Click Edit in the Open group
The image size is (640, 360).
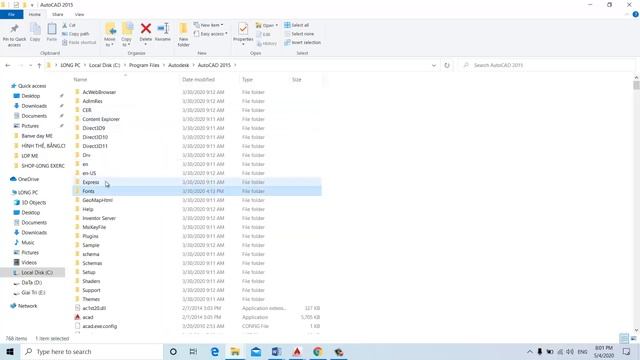pyautogui.click(x=263, y=34)
